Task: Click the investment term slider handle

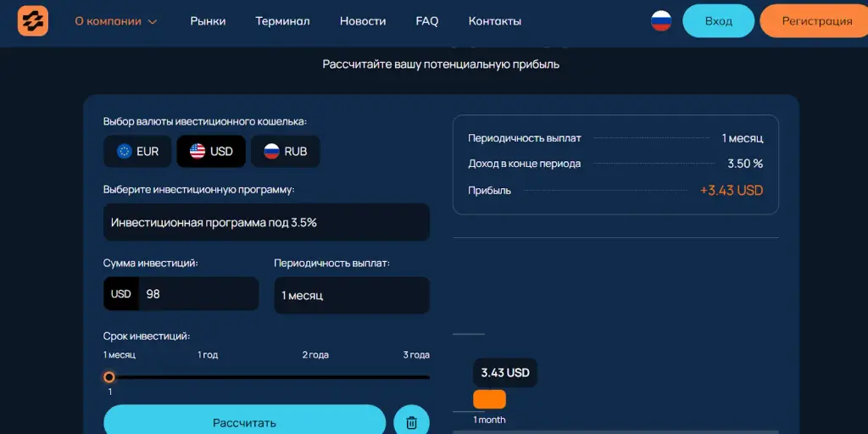Action: (109, 377)
